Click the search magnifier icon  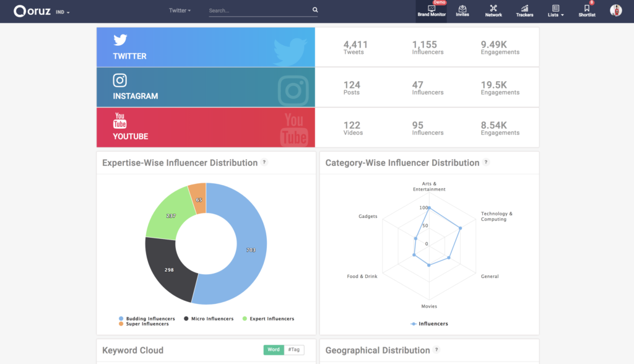pyautogui.click(x=315, y=10)
